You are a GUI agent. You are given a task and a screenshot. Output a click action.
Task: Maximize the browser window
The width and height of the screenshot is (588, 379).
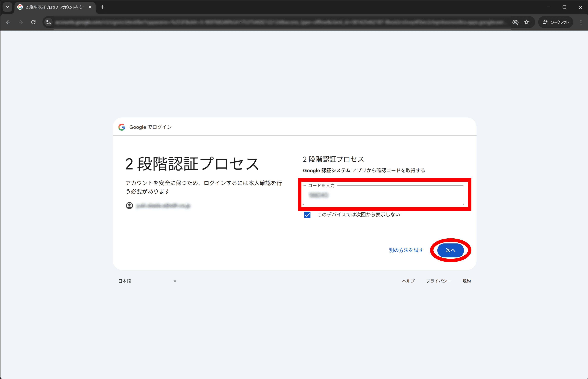(x=564, y=7)
